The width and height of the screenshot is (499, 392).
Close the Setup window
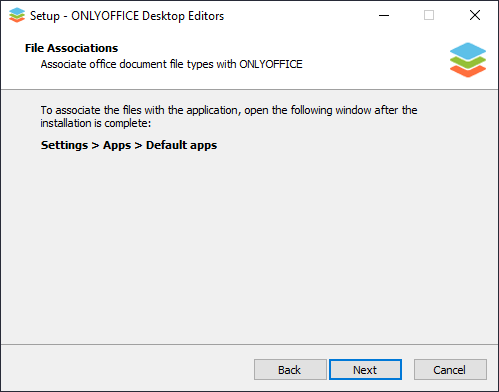tap(475, 15)
